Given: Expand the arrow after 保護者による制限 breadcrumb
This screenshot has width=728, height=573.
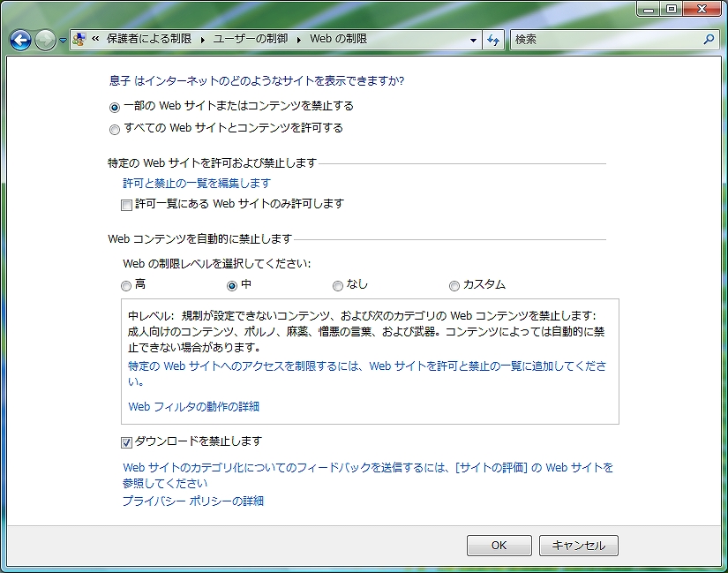Looking at the screenshot, I should coord(202,40).
